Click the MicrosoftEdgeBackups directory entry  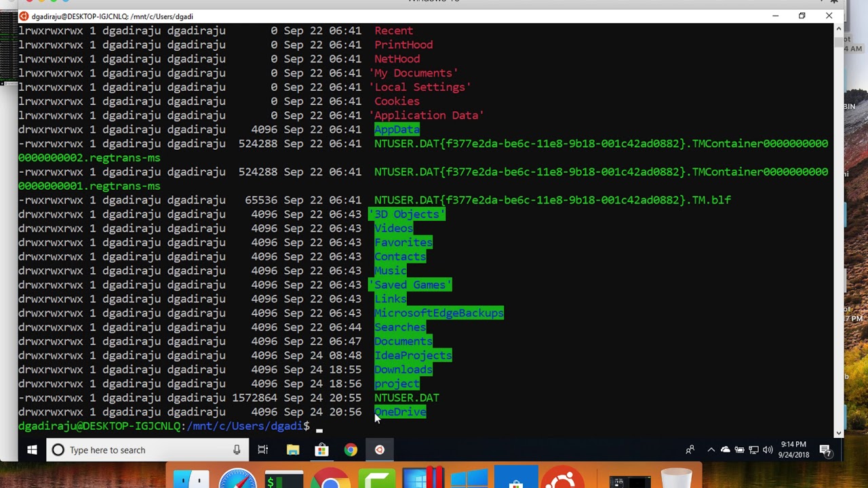(x=439, y=313)
